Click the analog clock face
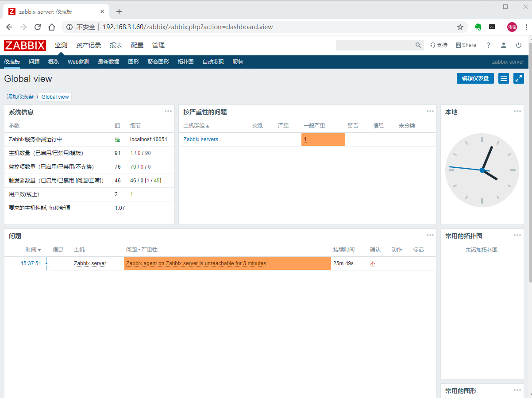 click(482, 170)
